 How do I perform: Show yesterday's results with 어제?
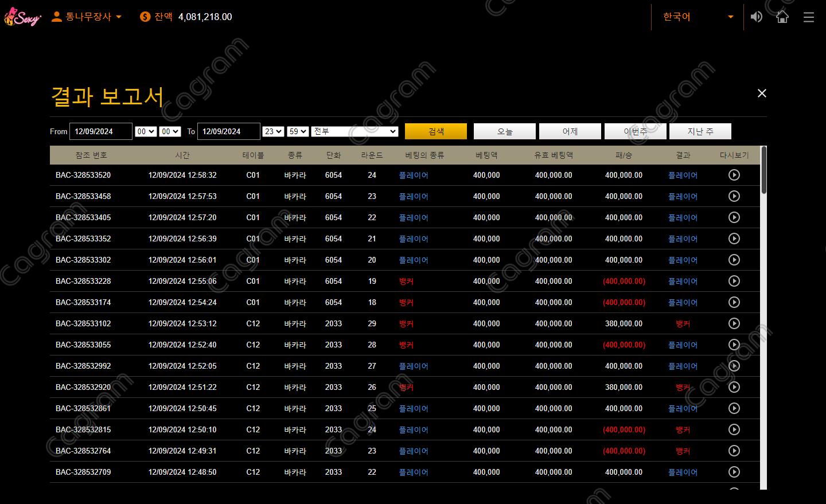click(x=570, y=131)
